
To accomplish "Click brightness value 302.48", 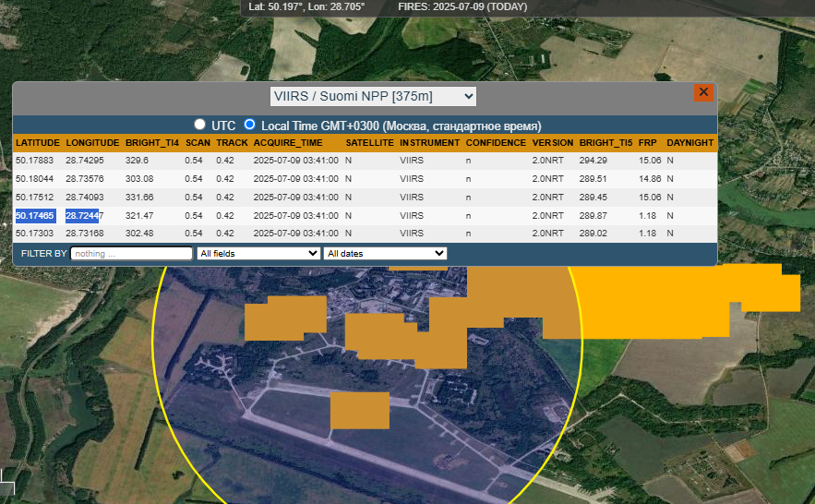I will (x=139, y=234).
